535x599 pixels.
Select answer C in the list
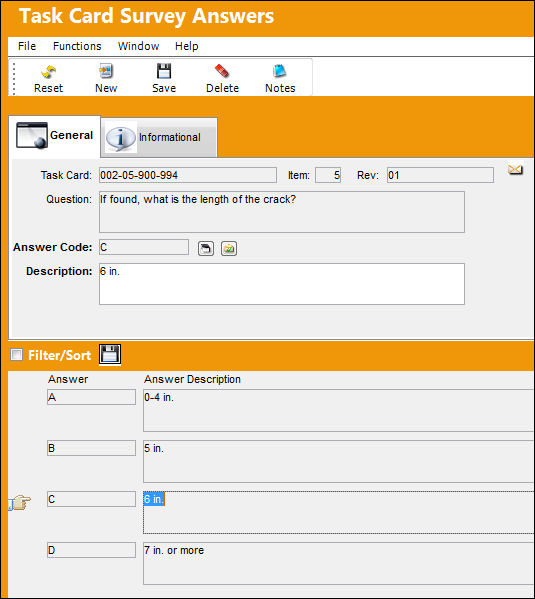91,499
